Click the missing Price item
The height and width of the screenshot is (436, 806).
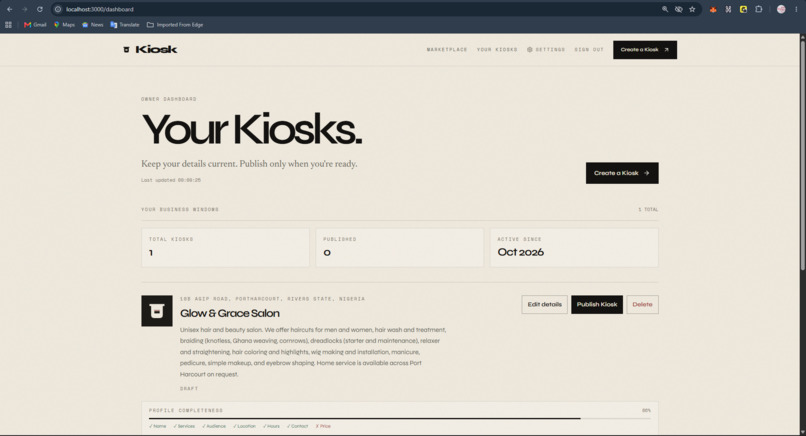click(x=323, y=426)
